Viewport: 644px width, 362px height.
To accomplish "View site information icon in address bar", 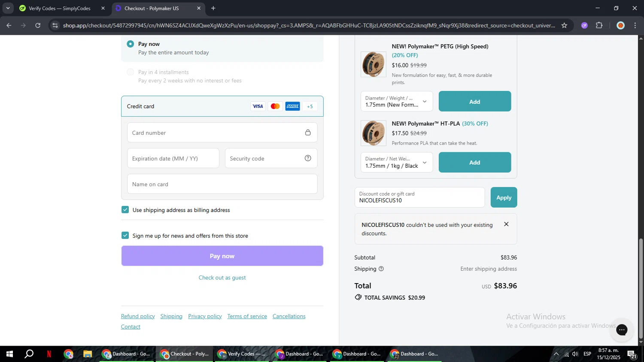I will pyautogui.click(x=55, y=25).
